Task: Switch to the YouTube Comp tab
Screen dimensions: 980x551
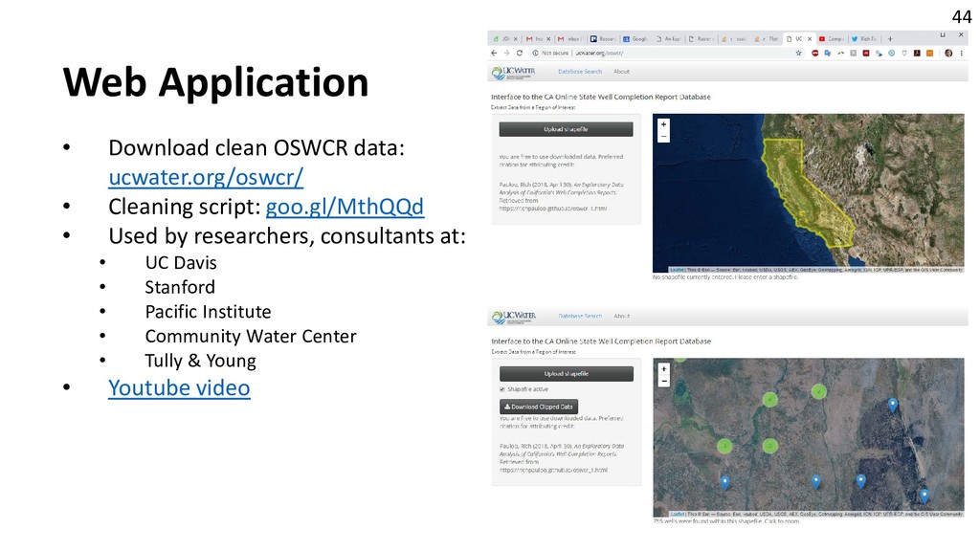Action: coord(832,38)
